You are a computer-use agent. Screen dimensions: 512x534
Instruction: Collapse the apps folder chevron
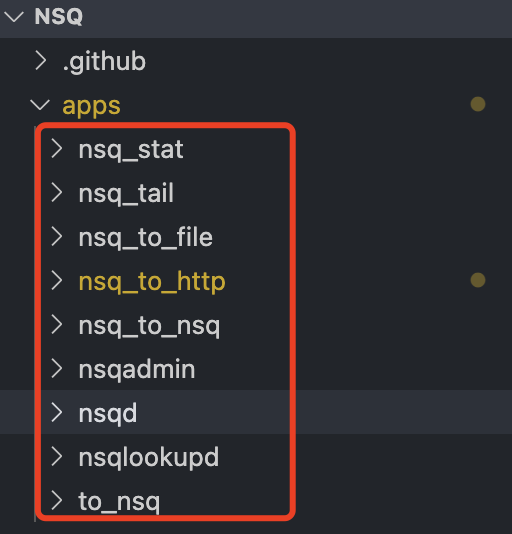[40, 105]
